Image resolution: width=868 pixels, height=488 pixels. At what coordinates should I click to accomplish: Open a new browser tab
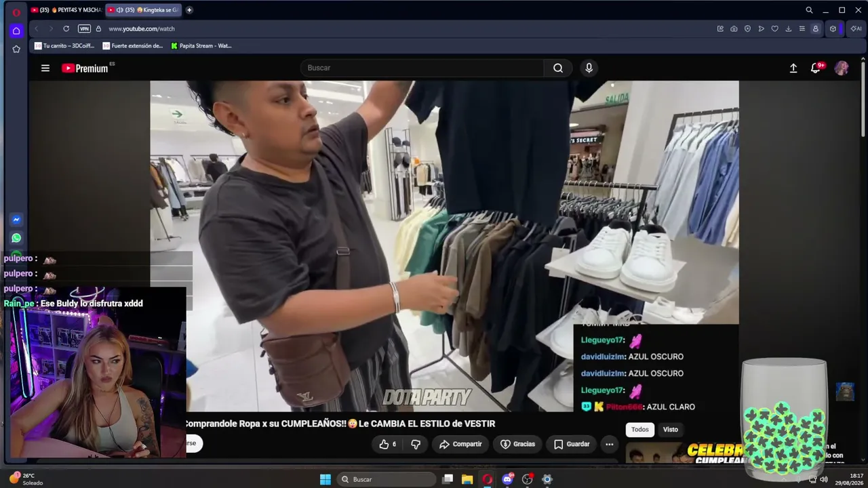click(x=189, y=10)
